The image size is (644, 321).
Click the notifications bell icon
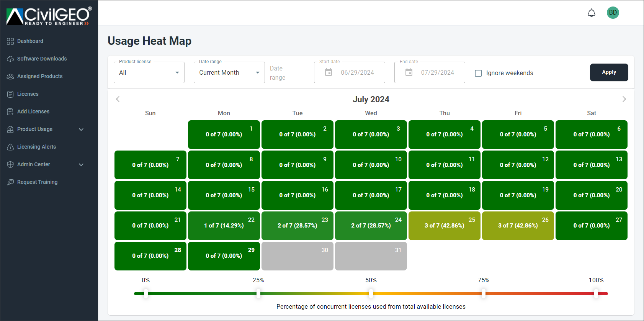592,13
